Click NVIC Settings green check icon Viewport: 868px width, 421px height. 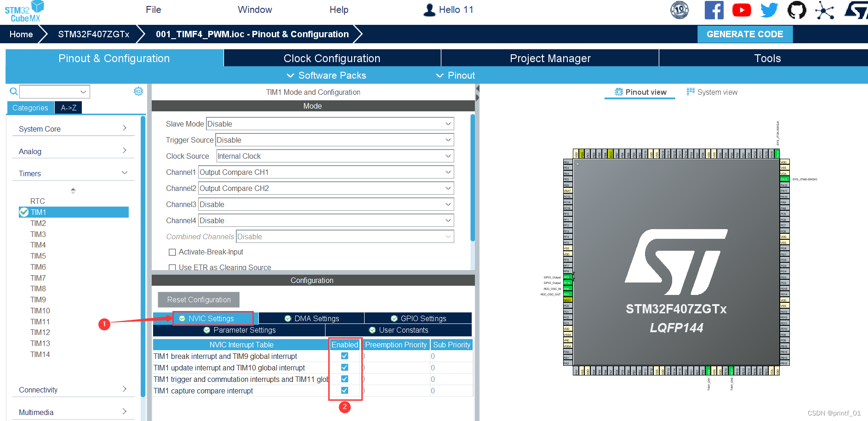[x=182, y=318]
